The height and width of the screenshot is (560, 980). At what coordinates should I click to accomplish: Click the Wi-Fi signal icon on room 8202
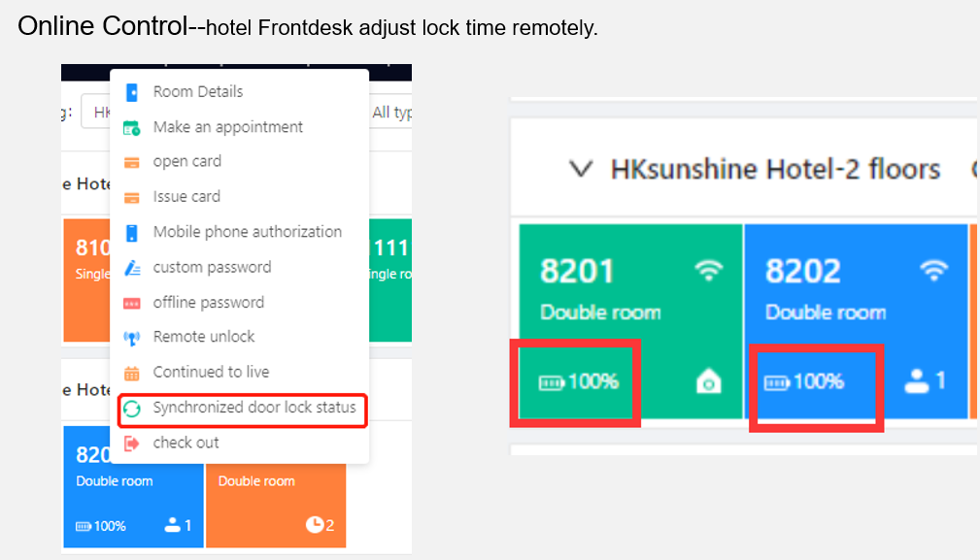[934, 272]
